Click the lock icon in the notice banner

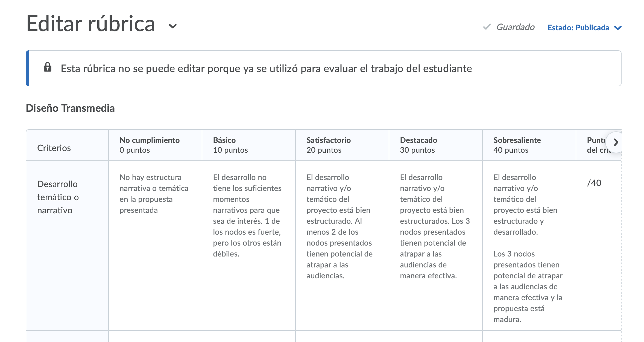(x=48, y=67)
